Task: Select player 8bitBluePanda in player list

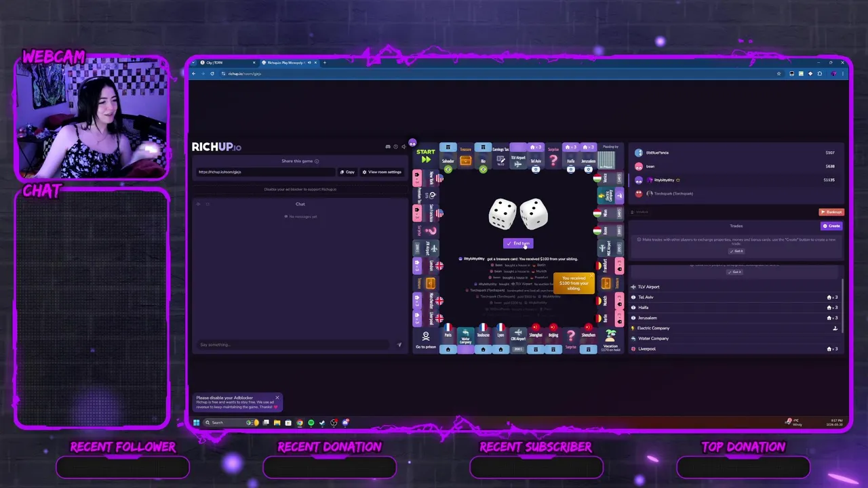Action: (x=736, y=152)
